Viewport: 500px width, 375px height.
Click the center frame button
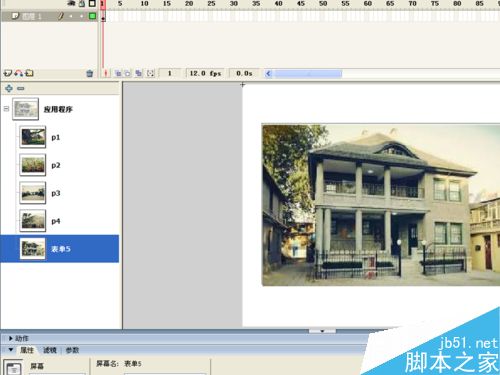coord(106,73)
